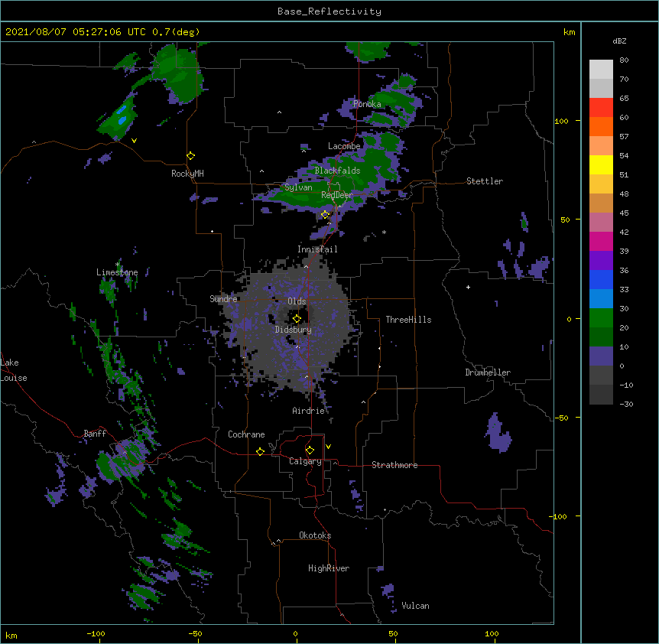Click the Lake Louise label
This screenshot has width=659, height=644.
click(14, 370)
